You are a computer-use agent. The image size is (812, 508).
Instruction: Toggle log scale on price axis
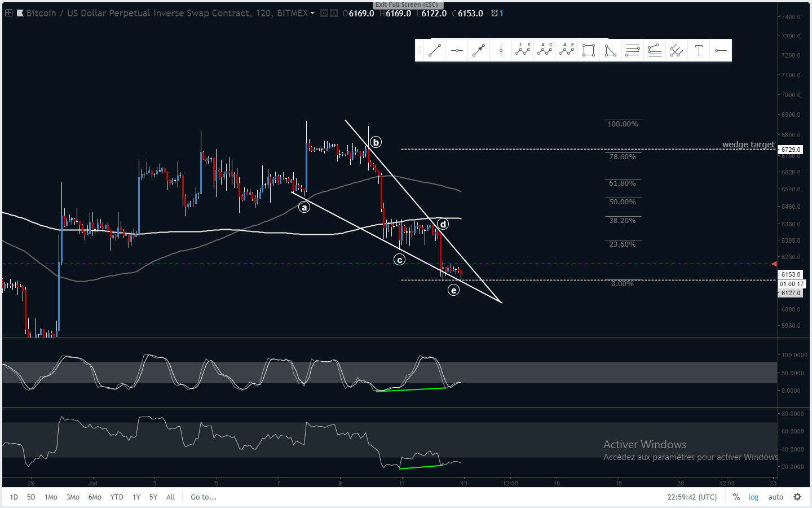[x=753, y=497]
